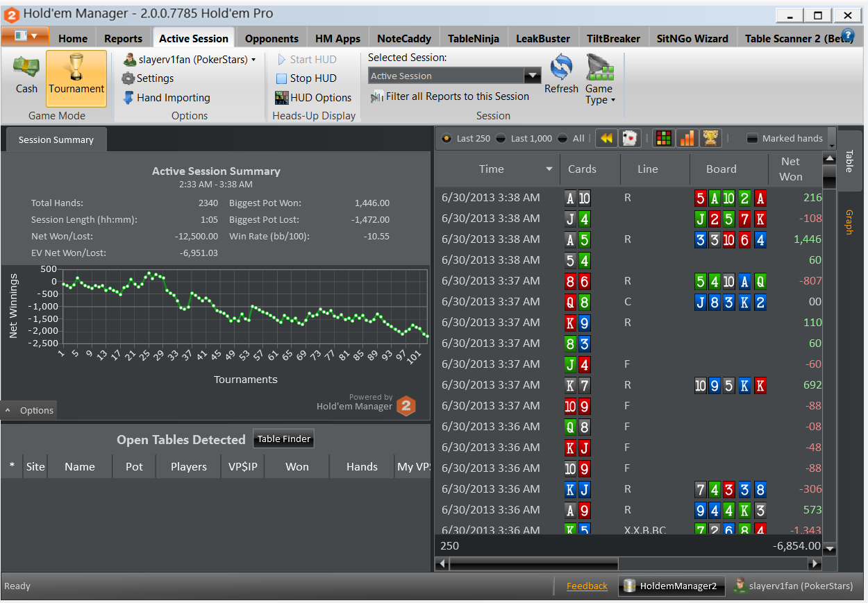Click the -6,854.00 total in the footer

[796, 545]
